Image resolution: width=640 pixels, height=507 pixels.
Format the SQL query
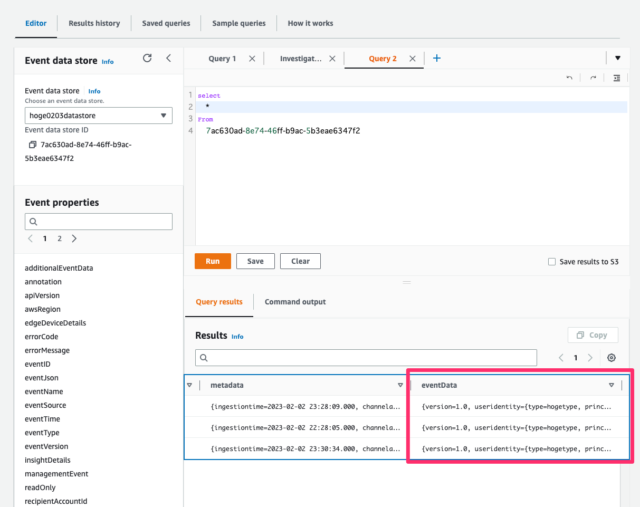617,78
